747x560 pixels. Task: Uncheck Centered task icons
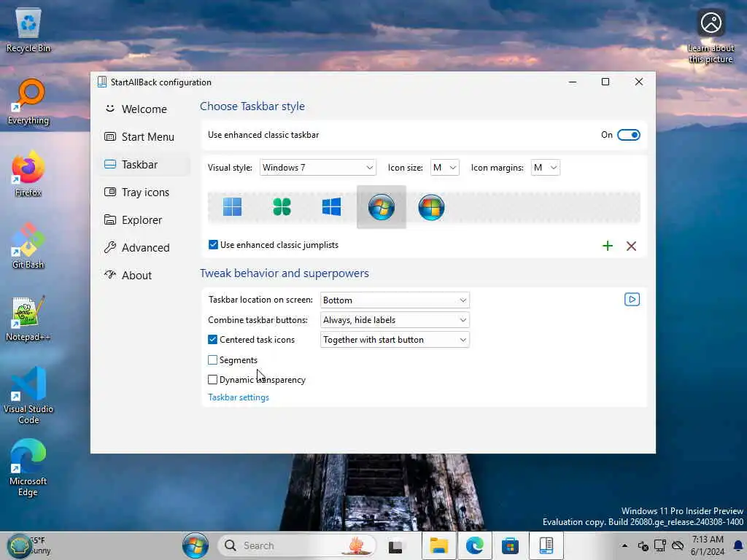tap(212, 340)
